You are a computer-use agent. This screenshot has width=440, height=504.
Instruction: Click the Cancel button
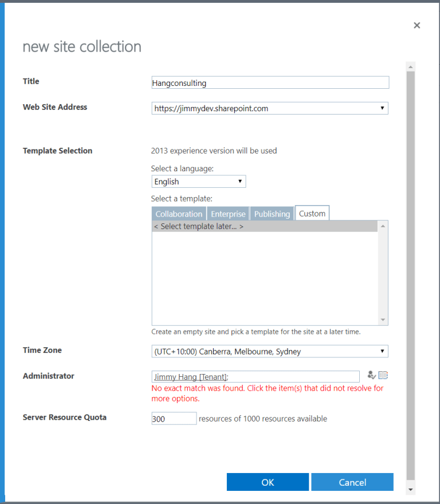click(x=352, y=482)
